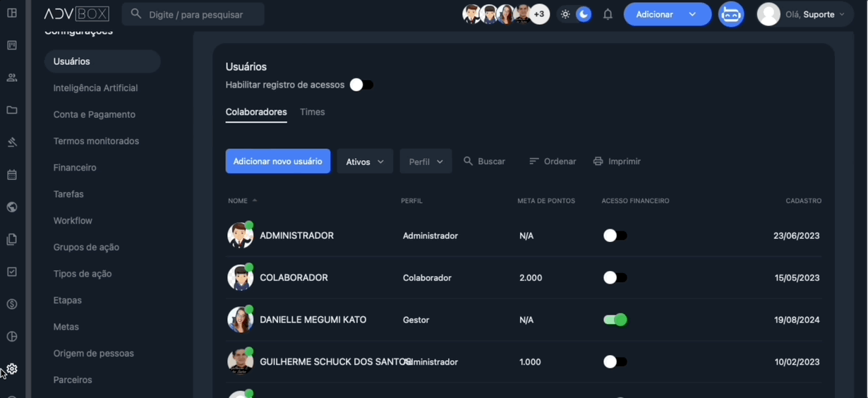Open Conta e Pagamento settings
The height and width of the screenshot is (398, 868).
[x=95, y=114]
